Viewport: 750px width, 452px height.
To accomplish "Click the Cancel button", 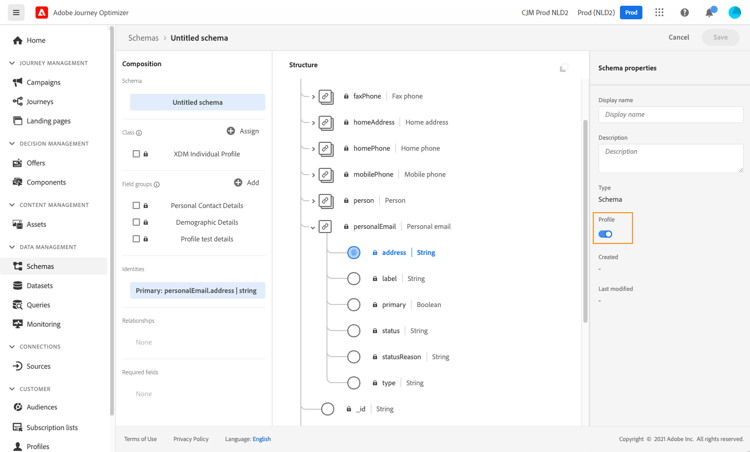I will pyautogui.click(x=678, y=37).
